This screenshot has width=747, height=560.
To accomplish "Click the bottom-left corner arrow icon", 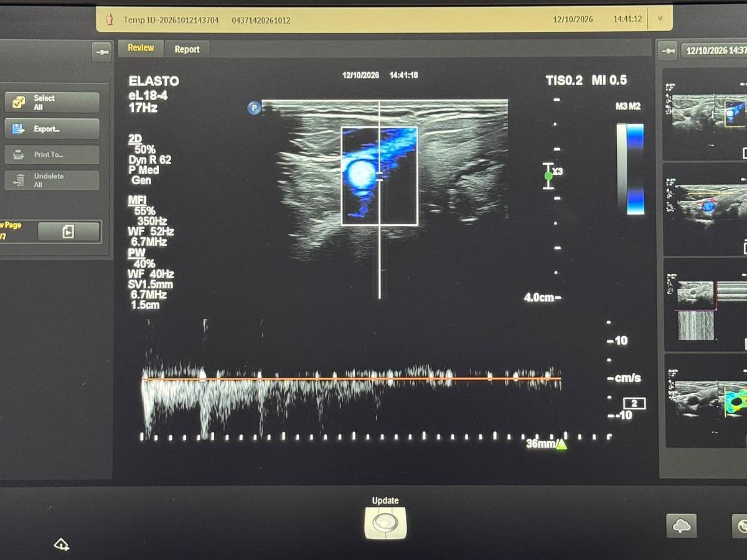I will pos(61,544).
